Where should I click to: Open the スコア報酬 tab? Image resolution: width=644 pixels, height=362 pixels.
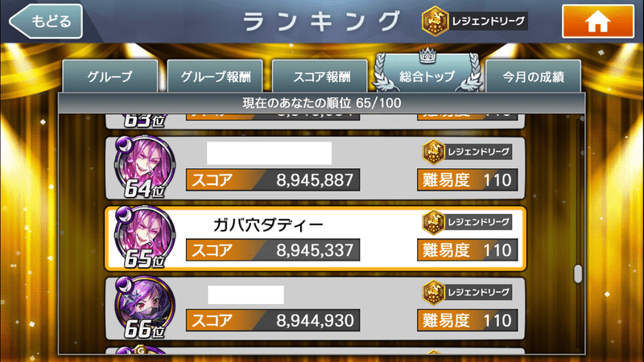(320, 76)
